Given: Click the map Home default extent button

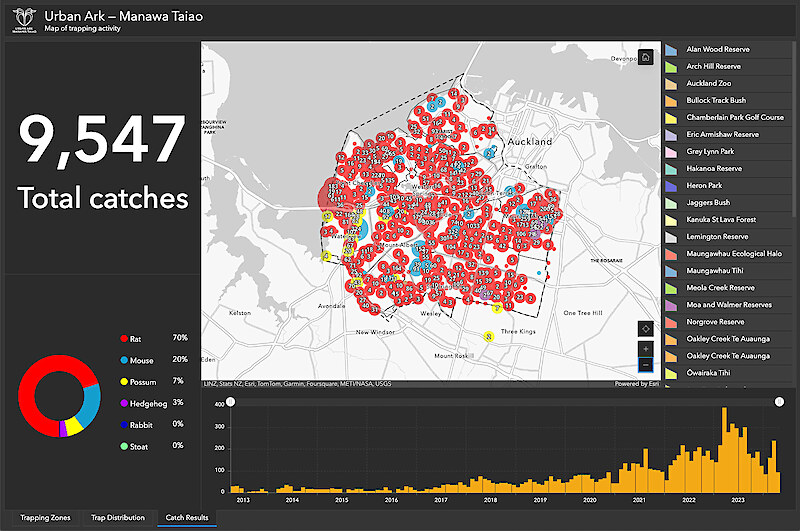Looking at the screenshot, I should (x=646, y=57).
